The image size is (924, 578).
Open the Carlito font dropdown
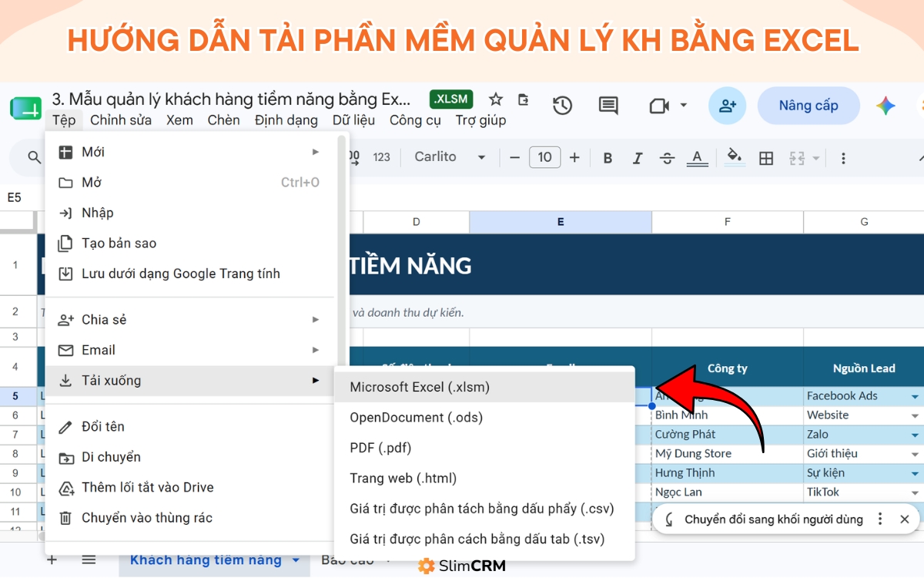pyautogui.click(x=450, y=157)
